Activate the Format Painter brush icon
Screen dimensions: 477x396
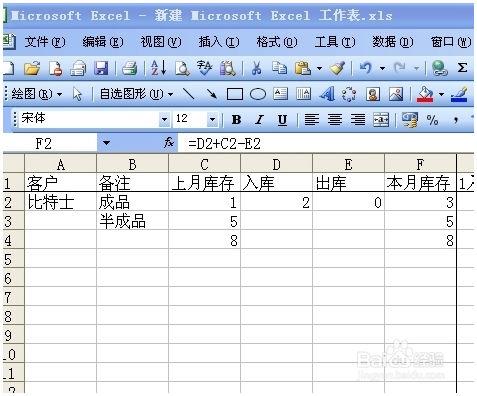point(337,68)
